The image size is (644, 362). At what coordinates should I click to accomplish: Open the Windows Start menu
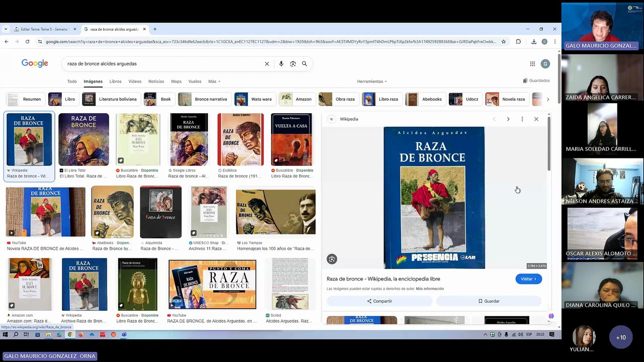[x=6, y=334]
